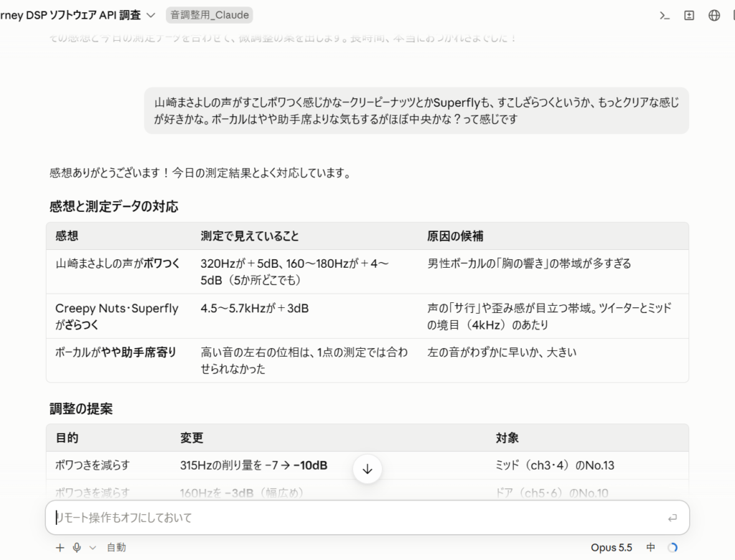
Task: Open the Opus 5.5 model selector
Action: (x=612, y=547)
